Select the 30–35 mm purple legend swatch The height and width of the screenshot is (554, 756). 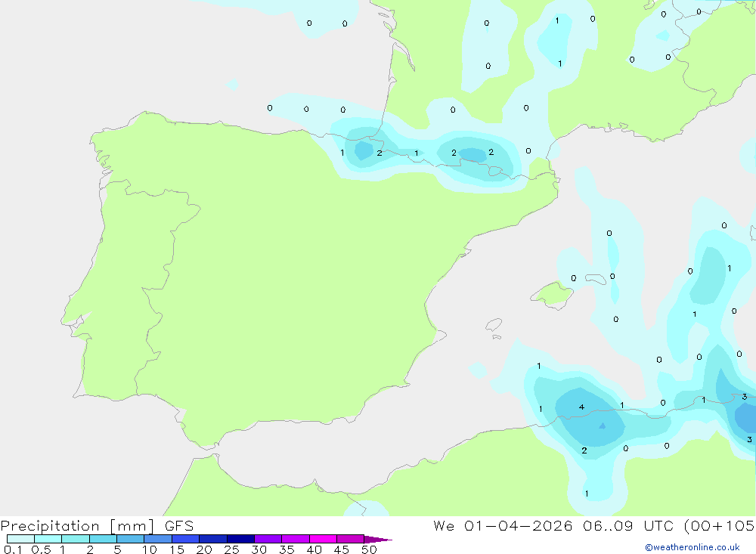click(x=268, y=539)
